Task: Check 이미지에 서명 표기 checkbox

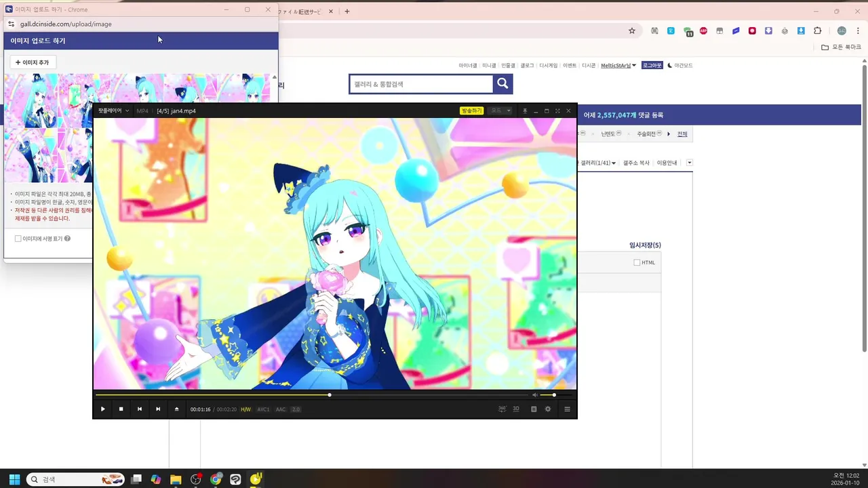Action: (18, 239)
